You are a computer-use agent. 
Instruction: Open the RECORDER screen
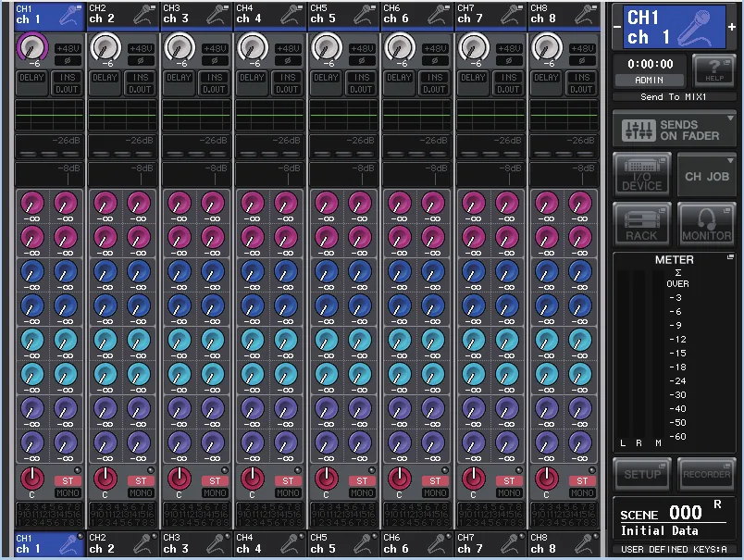coord(706,474)
